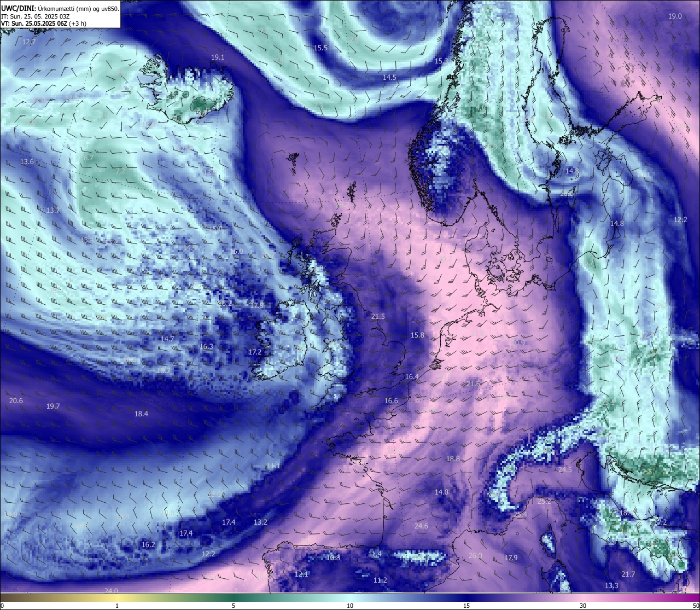
Task: Select the 16.4 map value
Action: (x=412, y=377)
